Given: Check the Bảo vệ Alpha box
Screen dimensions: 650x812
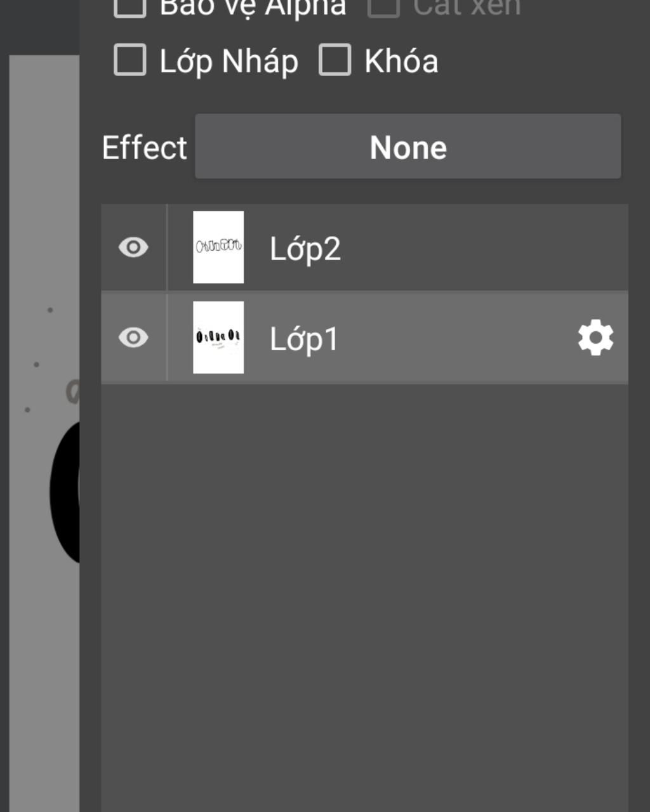Looking at the screenshot, I should [130, 6].
